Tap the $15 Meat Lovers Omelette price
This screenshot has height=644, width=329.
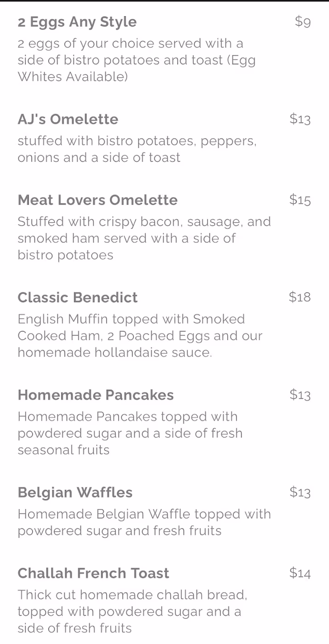300,200
